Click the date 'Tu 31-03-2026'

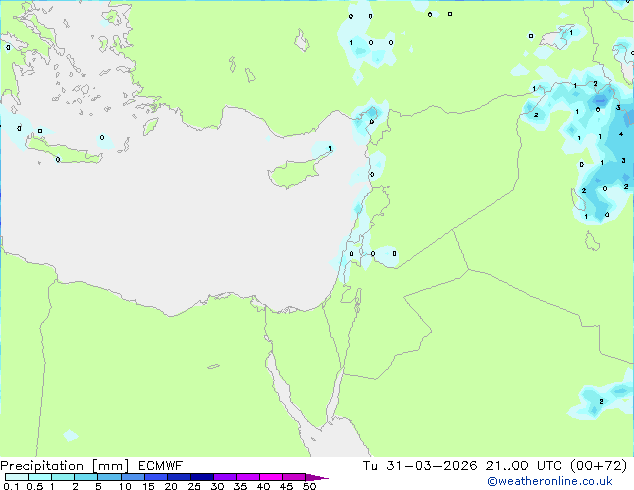(x=420, y=466)
